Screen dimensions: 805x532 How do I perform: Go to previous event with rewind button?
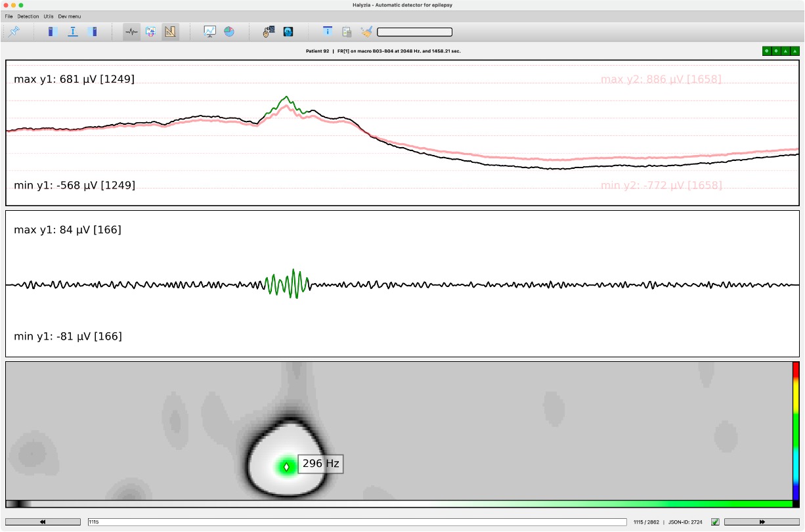(43, 522)
